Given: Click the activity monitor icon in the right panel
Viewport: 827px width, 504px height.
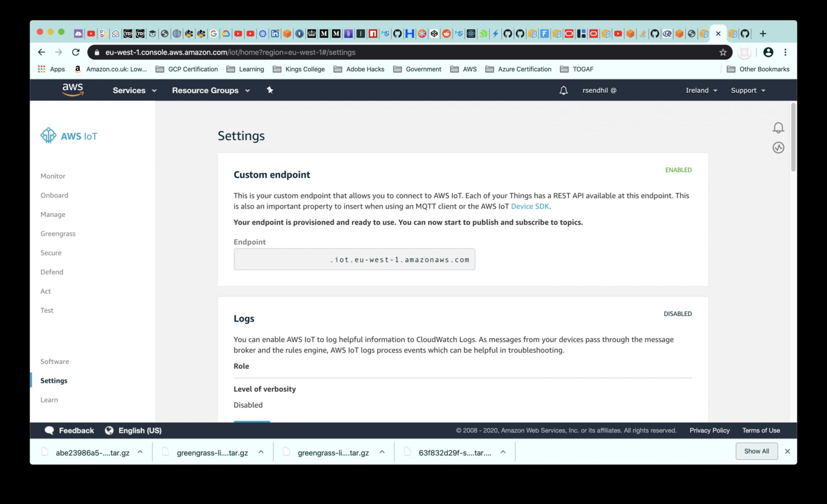Looking at the screenshot, I should pyautogui.click(x=778, y=148).
